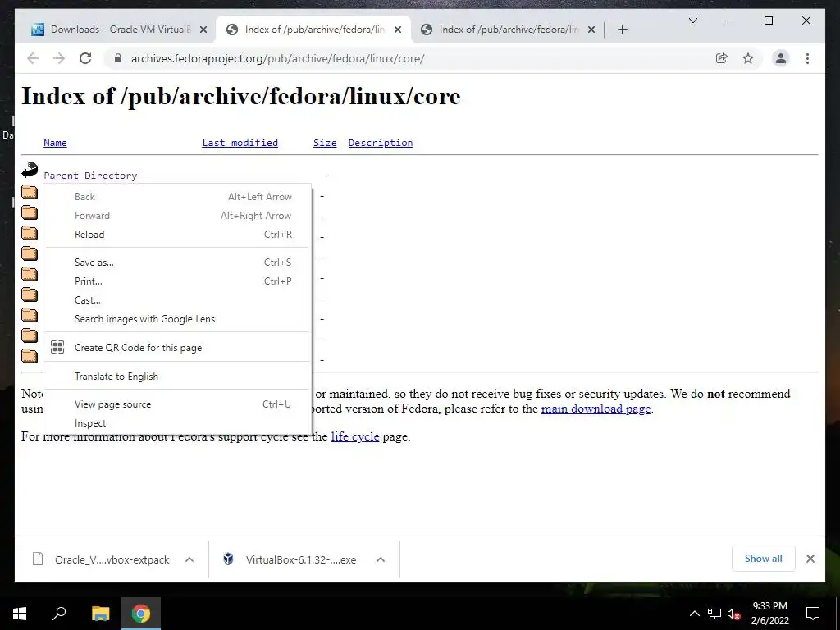This screenshot has width=840, height=630.
Task: Open the notification center icon
Action: click(813, 614)
